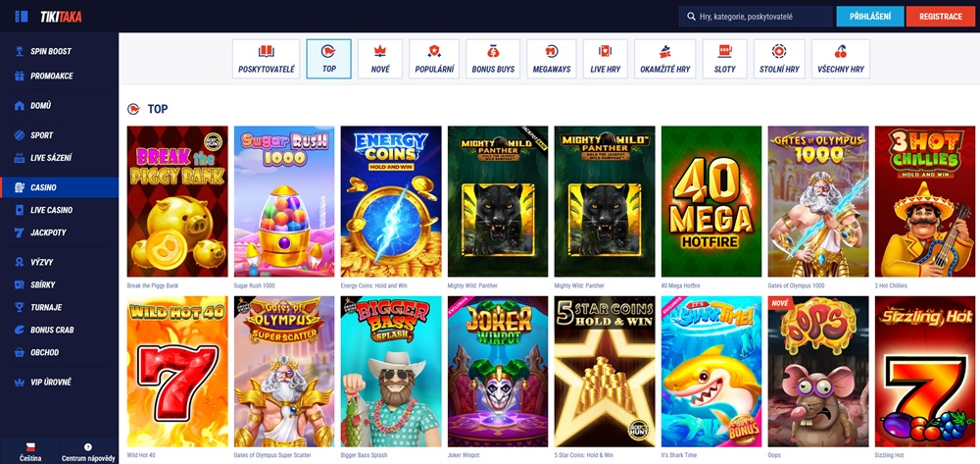Click the Registrace button
The width and height of the screenshot is (980, 464).
coord(941,17)
